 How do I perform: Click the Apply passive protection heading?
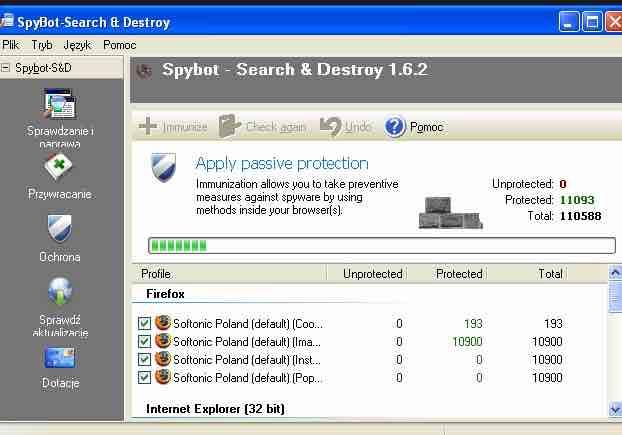(x=282, y=163)
